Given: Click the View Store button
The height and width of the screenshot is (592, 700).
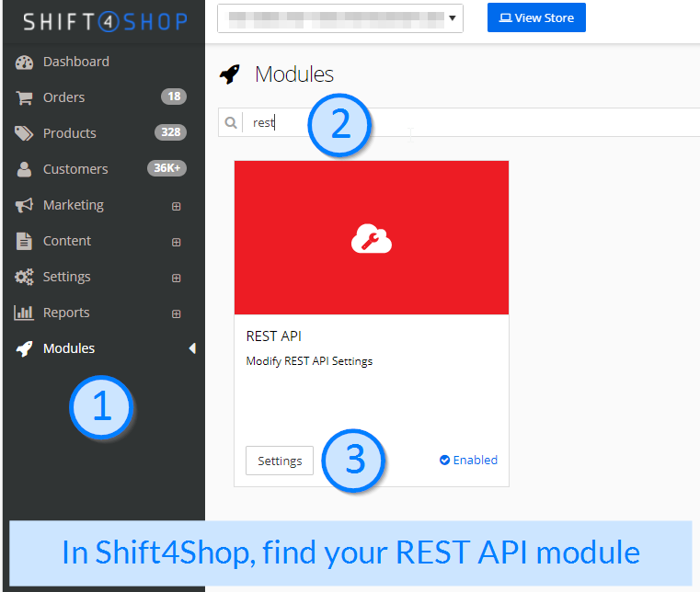Looking at the screenshot, I should point(536,17).
